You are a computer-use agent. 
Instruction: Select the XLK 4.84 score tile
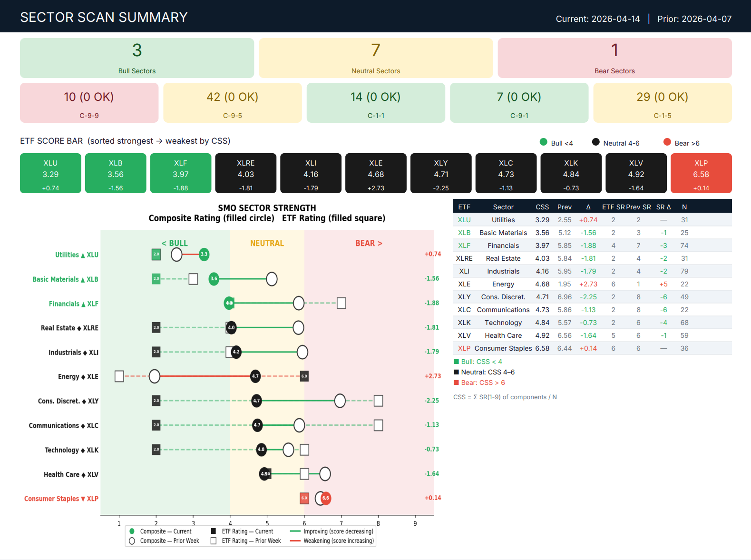[x=571, y=173]
